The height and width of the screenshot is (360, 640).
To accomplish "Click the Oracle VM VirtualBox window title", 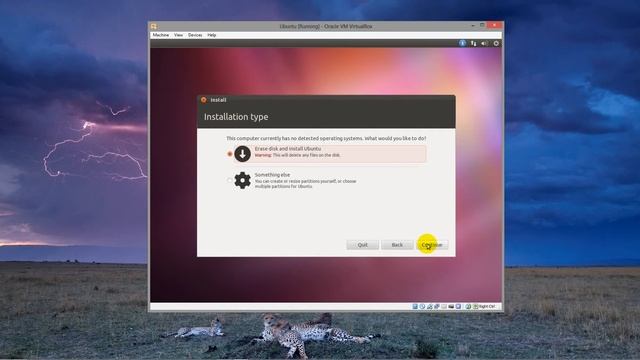I will pyautogui.click(x=326, y=26).
